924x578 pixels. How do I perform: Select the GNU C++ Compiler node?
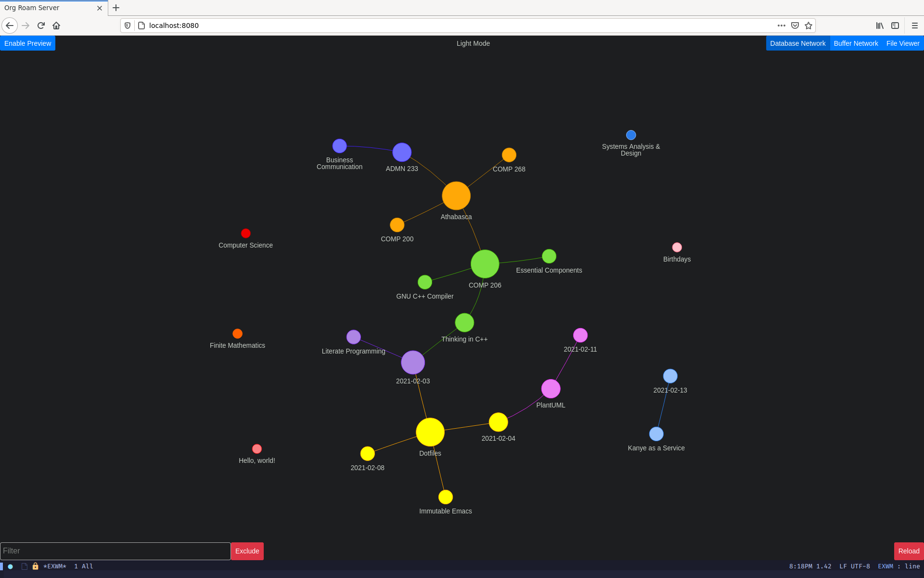(x=424, y=282)
